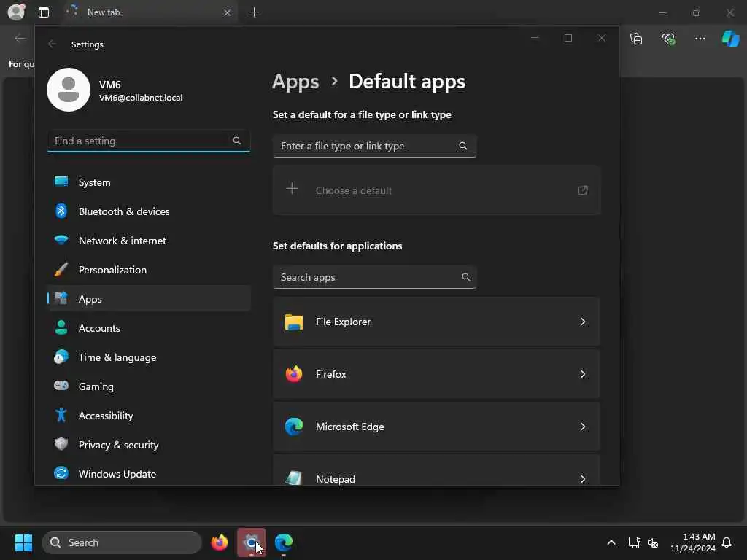The width and height of the screenshot is (747, 560).
Task: Expand the Microsoft Edge row chevron
Action: 583,427
